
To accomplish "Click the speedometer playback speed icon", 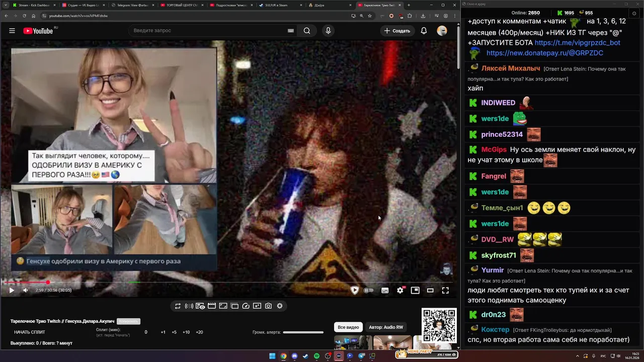I will coord(246,306).
